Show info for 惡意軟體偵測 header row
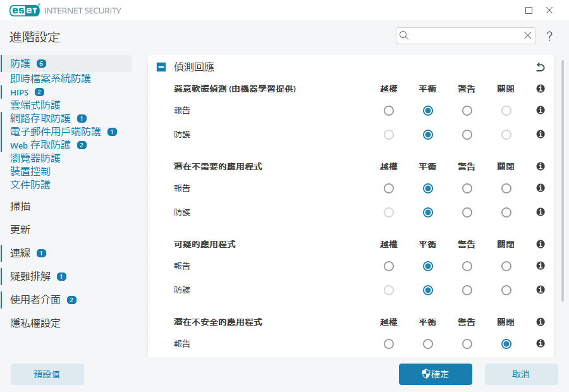 [x=541, y=89]
